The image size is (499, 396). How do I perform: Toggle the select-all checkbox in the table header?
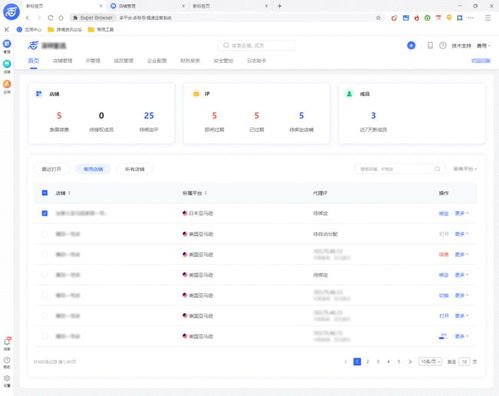45,193
